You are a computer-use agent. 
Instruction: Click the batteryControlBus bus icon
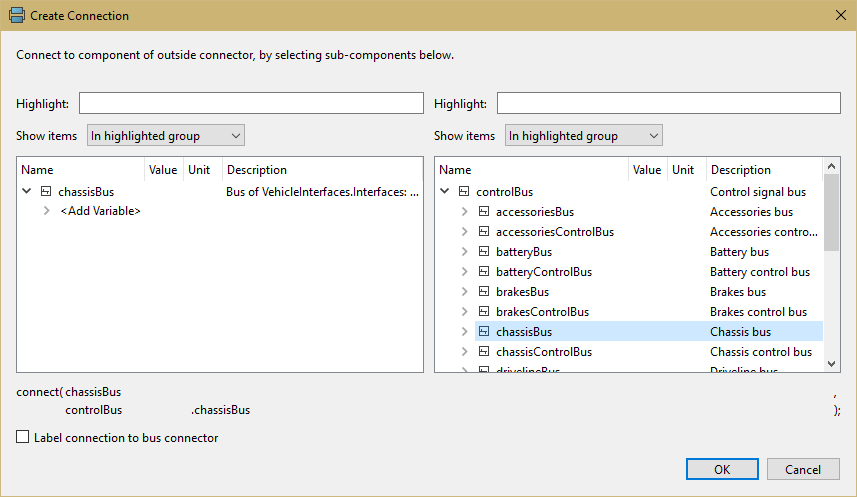pyautogui.click(x=484, y=272)
